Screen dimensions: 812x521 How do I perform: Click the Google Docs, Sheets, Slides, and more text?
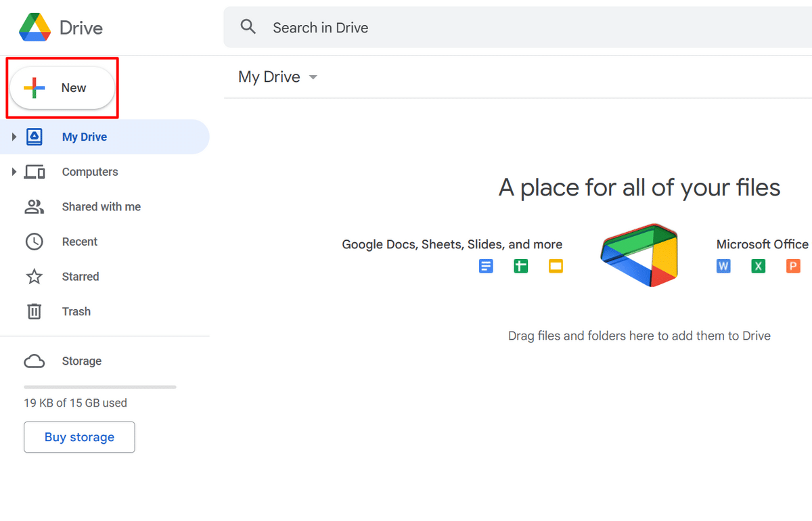tap(452, 244)
